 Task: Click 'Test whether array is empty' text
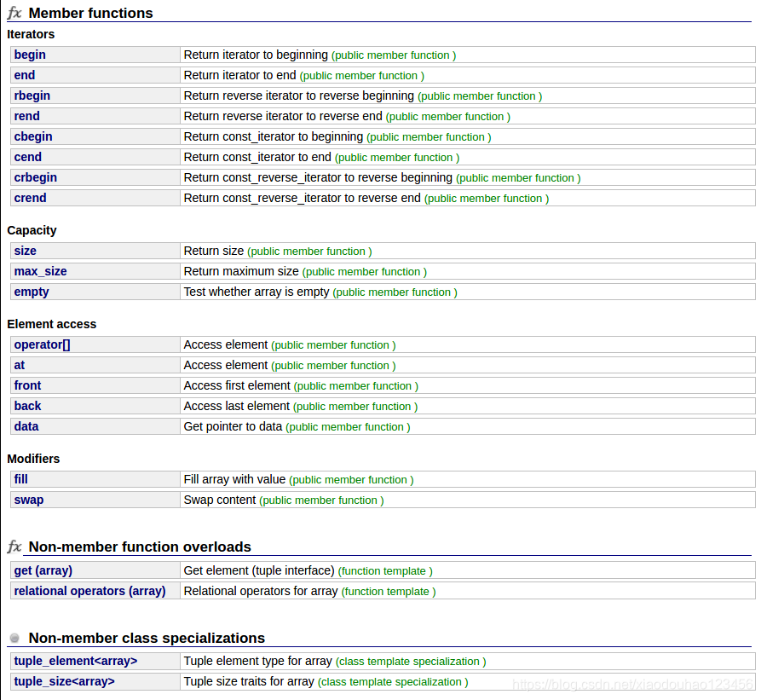pos(257,292)
